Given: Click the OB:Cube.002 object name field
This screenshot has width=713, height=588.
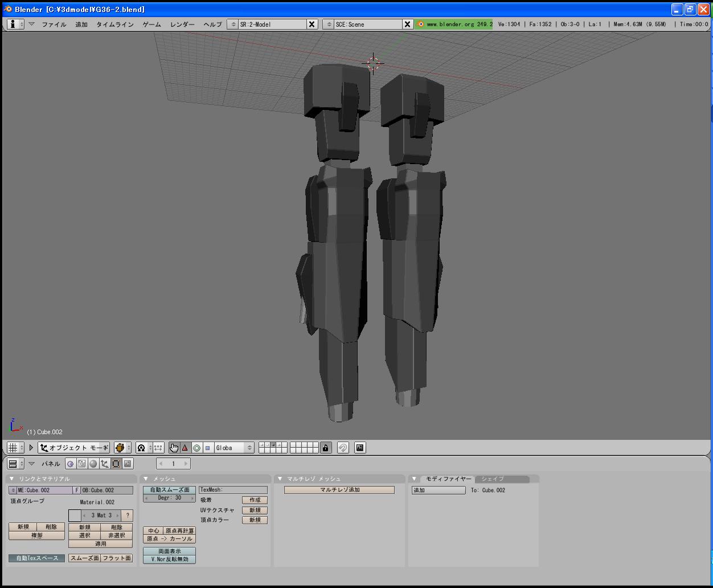Looking at the screenshot, I should [106, 491].
